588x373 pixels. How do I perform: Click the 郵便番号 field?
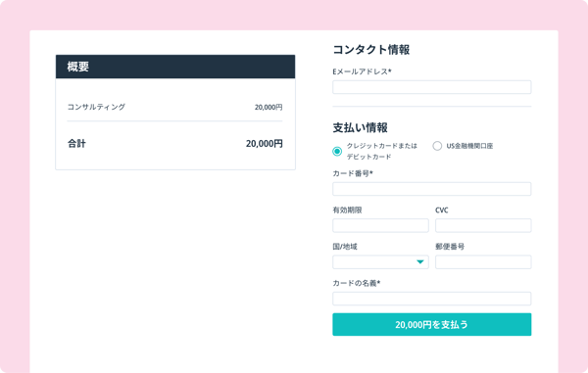[x=483, y=261]
